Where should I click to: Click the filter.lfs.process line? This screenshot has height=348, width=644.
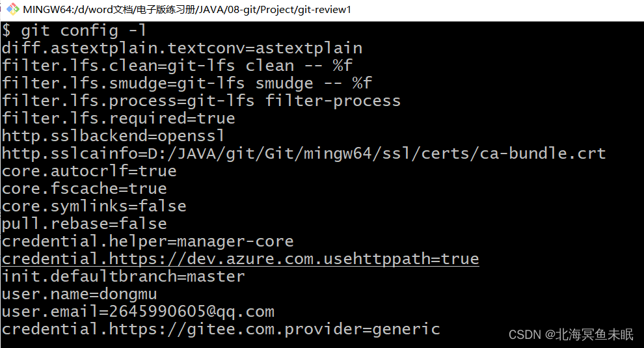(201, 101)
